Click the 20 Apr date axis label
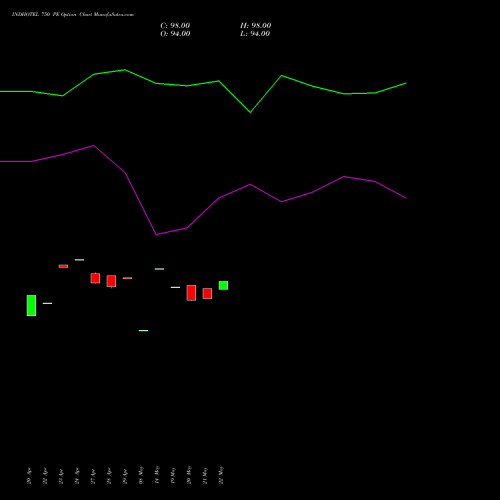Viewport: 500px width, 500px height. (29, 476)
